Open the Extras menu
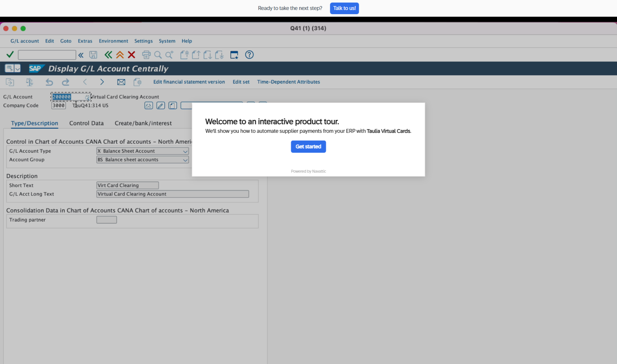 pos(85,41)
